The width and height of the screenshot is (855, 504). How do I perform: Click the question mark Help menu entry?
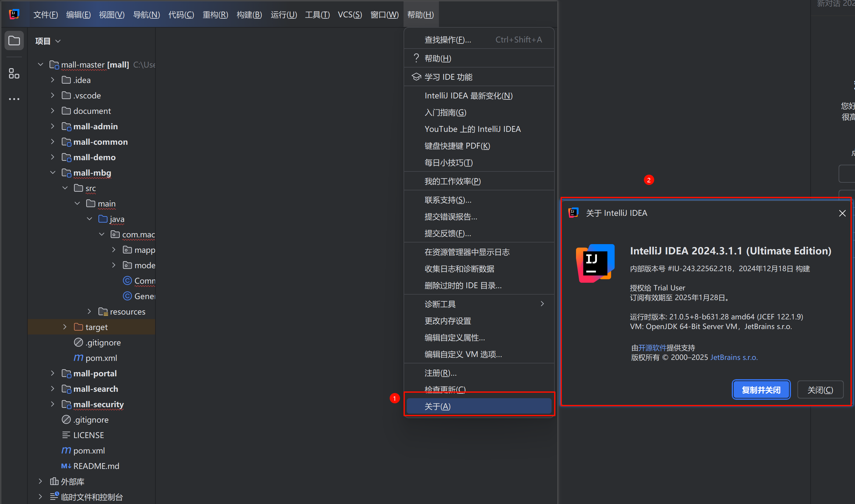pos(438,59)
